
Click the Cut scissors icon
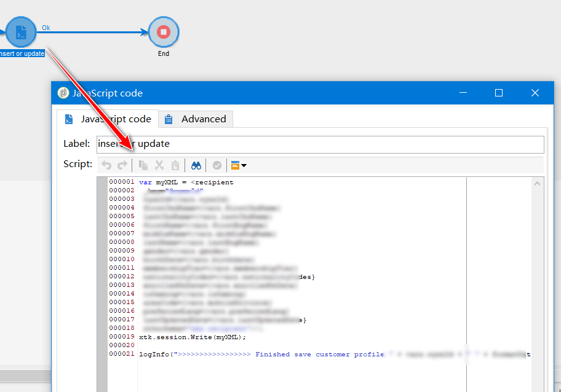pyautogui.click(x=159, y=165)
